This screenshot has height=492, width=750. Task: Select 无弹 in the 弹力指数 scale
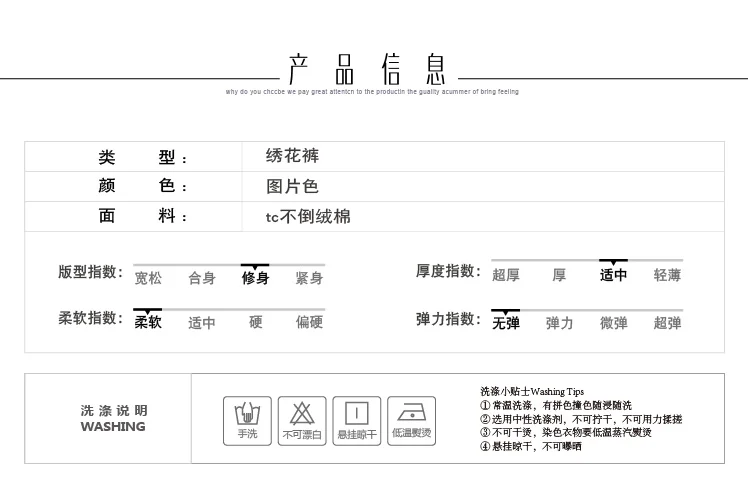[x=506, y=323]
